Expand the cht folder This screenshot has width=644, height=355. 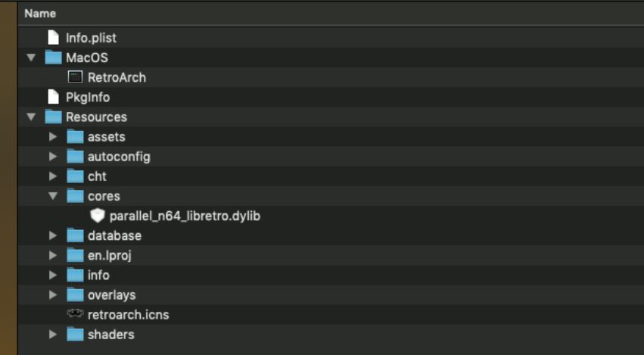[53, 176]
